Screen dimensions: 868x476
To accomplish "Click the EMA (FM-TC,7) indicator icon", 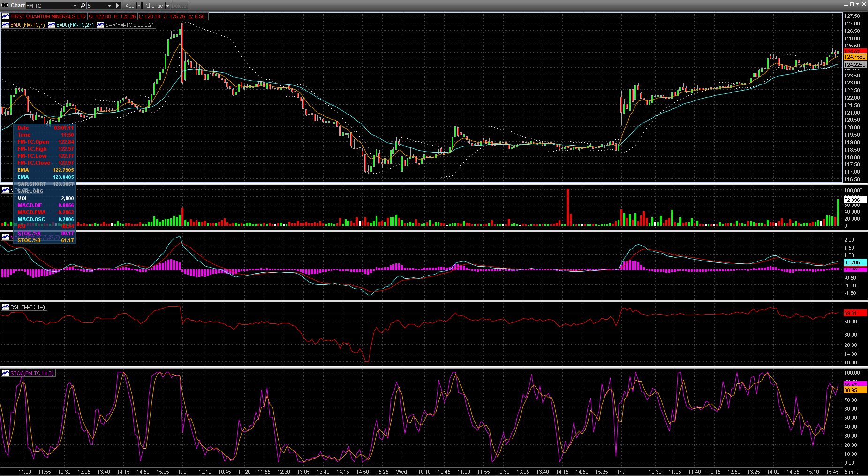I will click(6, 25).
